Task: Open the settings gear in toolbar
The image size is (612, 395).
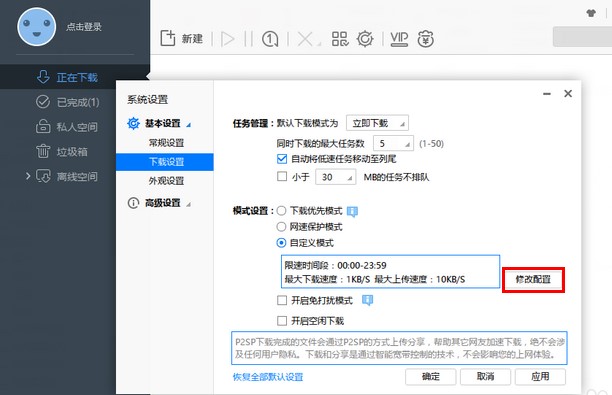Action: (365, 39)
